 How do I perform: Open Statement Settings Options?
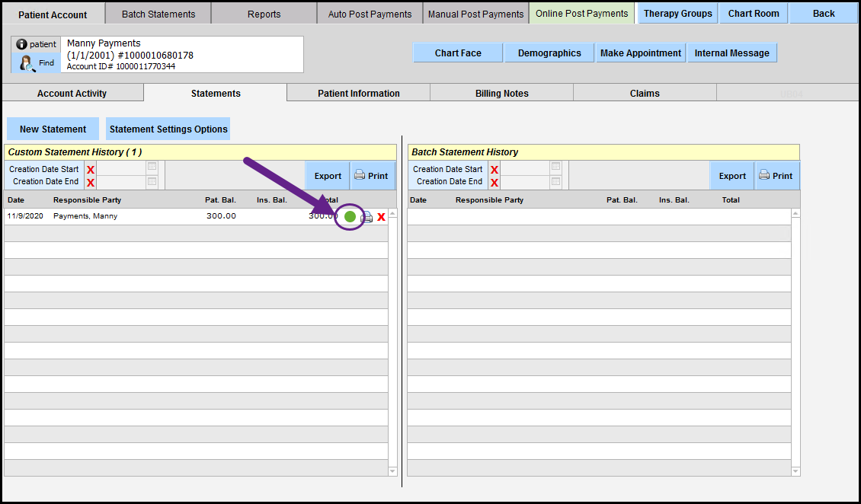point(168,129)
